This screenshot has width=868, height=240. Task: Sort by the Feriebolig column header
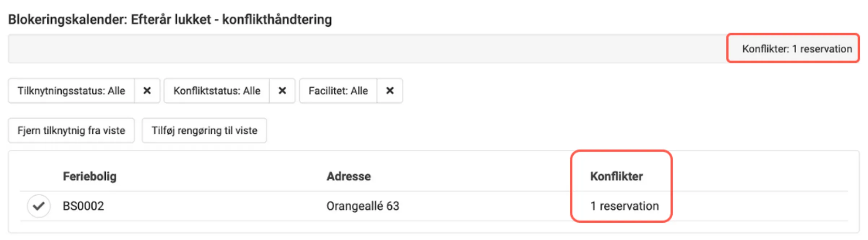(90, 176)
